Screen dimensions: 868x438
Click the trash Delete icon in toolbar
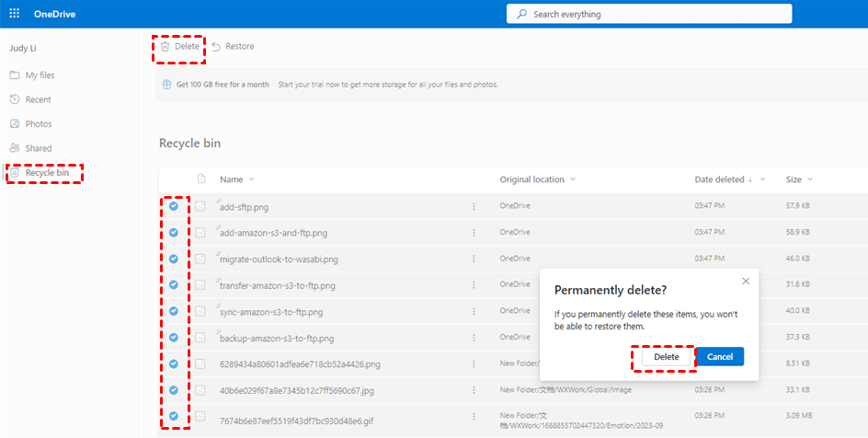(x=165, y=47)
